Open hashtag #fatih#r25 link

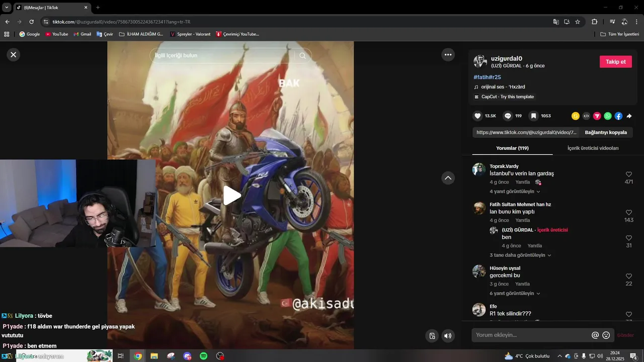tap(487, 77)
